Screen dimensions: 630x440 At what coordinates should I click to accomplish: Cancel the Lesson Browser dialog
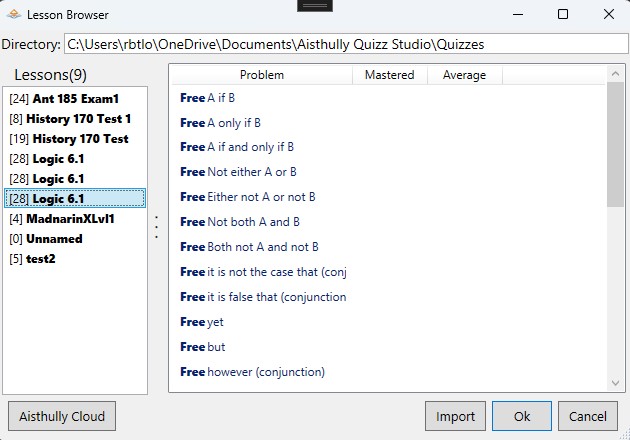tap(587, 415)
